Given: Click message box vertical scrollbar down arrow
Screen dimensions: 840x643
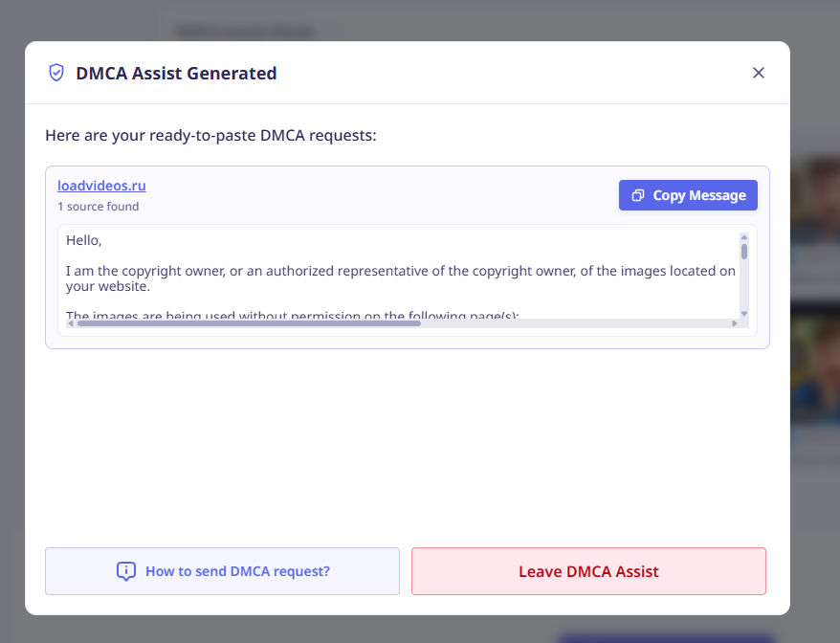Looking at the screenshot, I should (x=744, y=314).
